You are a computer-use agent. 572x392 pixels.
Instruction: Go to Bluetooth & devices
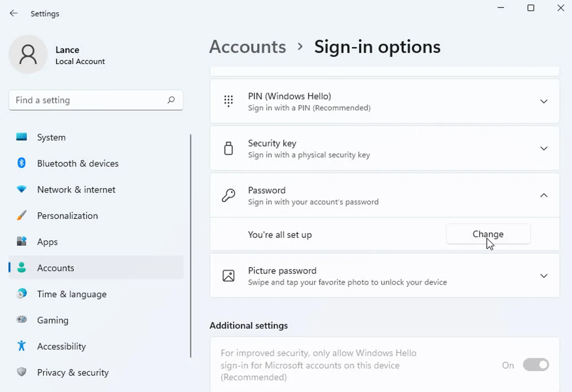click(96, 164)
